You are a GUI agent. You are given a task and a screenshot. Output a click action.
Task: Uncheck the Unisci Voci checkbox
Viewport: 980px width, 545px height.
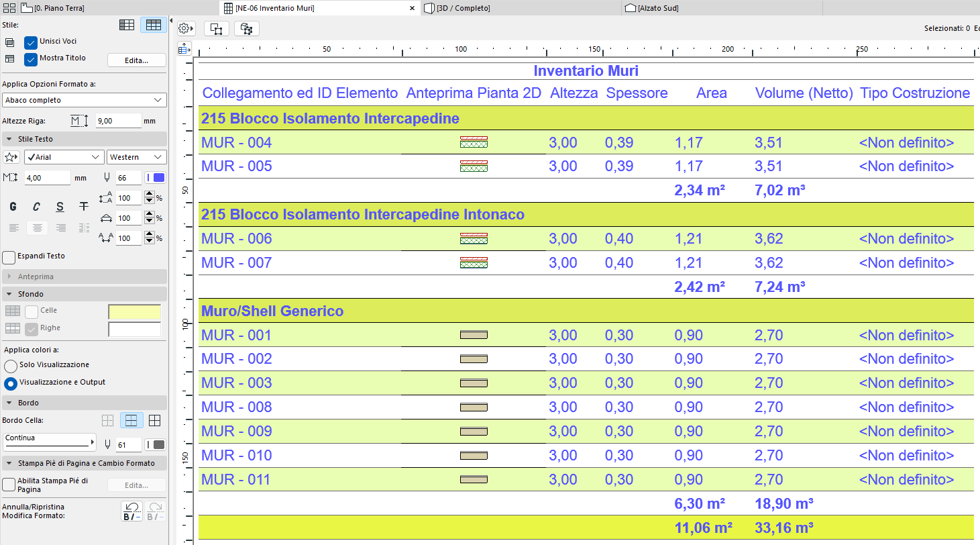30,42
